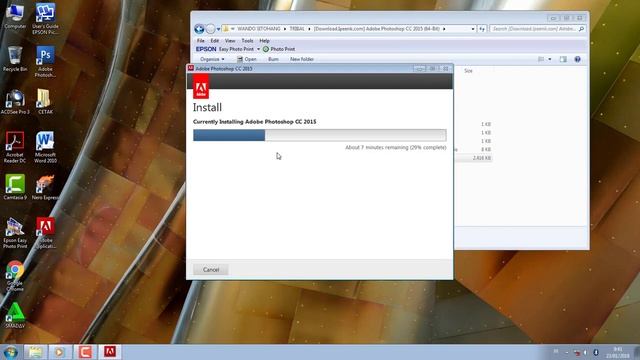Open Computer desktop icon
The width and height of the screenshot is (640, 360).
point(15,16)
